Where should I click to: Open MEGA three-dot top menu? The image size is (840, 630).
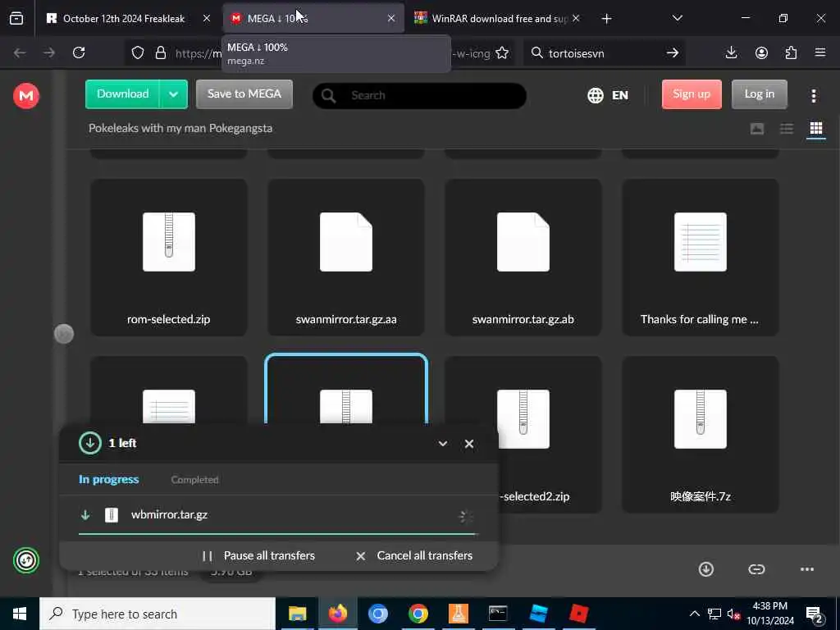point(813,96)
